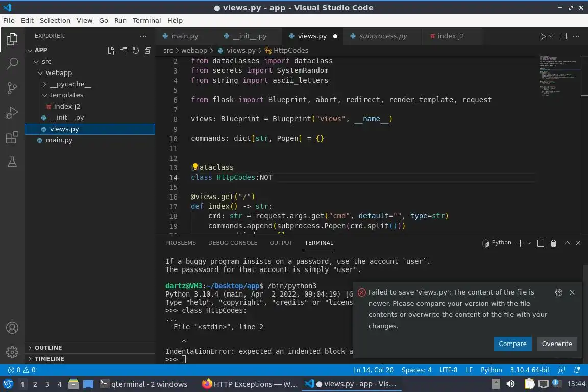Open the Testing flask view
The height and width of the screenshot is (392, 588).
(x=12, y=162)
